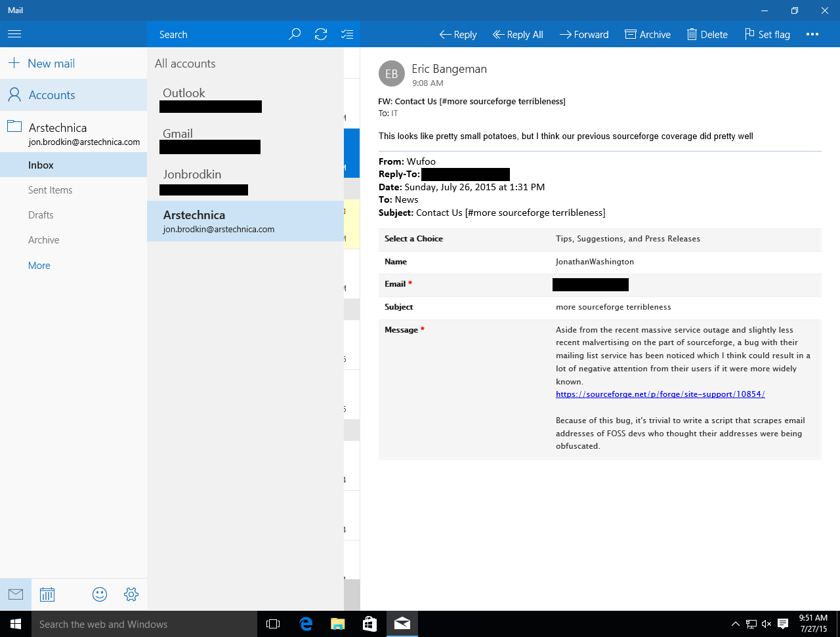Screen dimensions: 840x637
Task: Delete the current message
Action: point(707,34)
